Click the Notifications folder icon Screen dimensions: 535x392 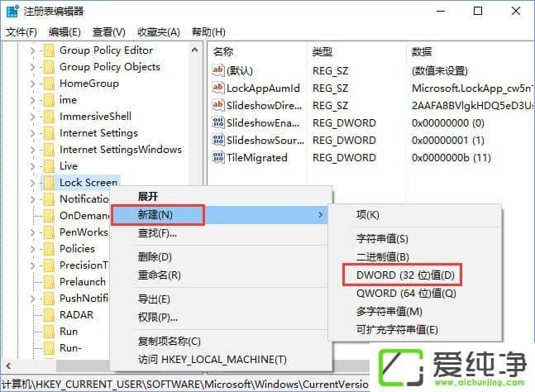coord(49,199)
